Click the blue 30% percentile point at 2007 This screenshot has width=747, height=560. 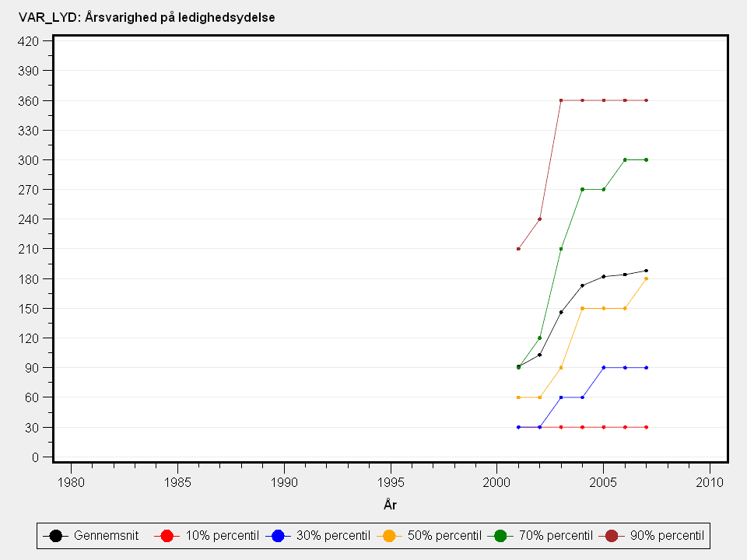pyautogui.click(x=647, y=367)
